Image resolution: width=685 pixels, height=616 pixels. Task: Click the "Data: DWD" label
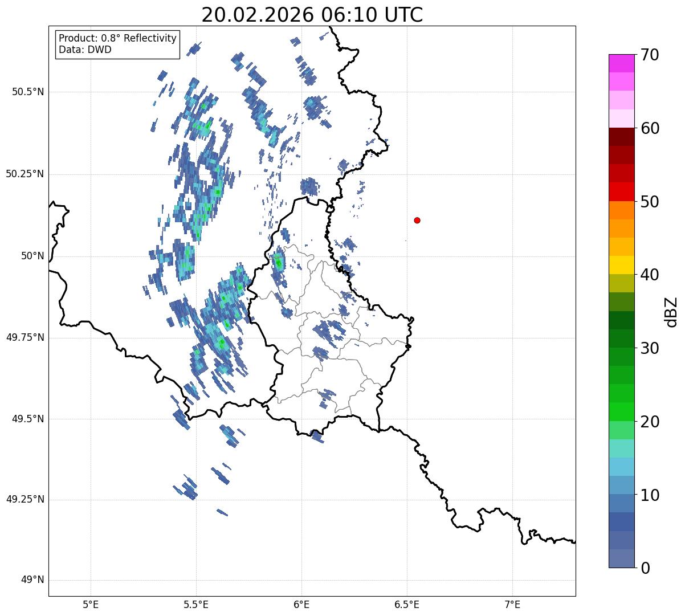click(x=85, y=50)
